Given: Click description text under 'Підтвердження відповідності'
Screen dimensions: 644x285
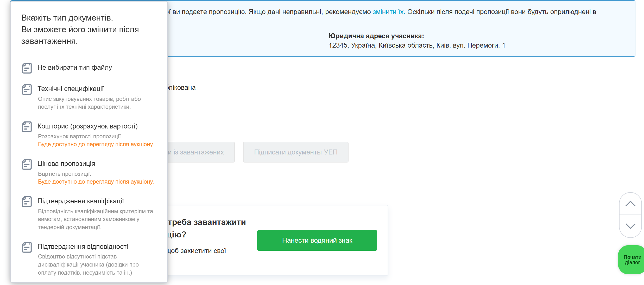Looking at the screenshot, I should tap(88, 265).
